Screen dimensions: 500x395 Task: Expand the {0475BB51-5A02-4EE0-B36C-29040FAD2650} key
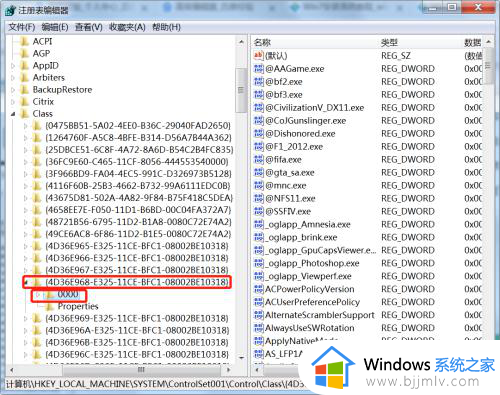tap(26, 126)
